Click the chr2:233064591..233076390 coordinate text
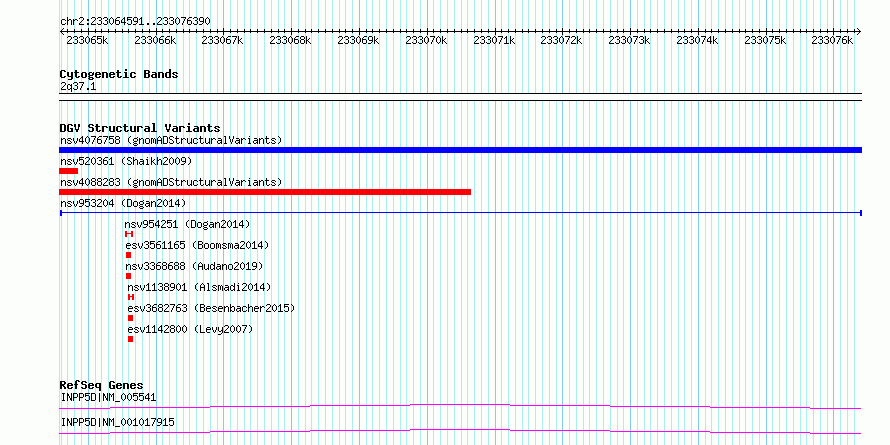This screenshot has width=890, height=445. click(136, 22)
